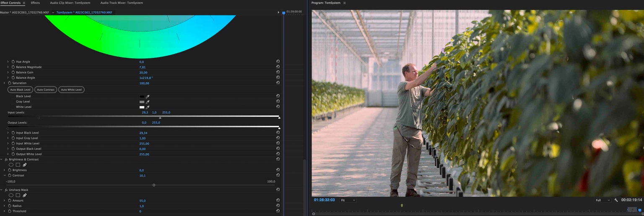Viewport: 644px width, 216px height.
Task: Click the Input Levels black point handle
Action: pos(39,118)
